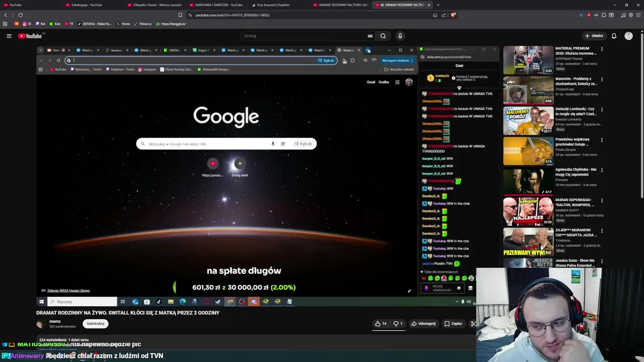Open more options for Mamm0n video

tap(602, 79)
